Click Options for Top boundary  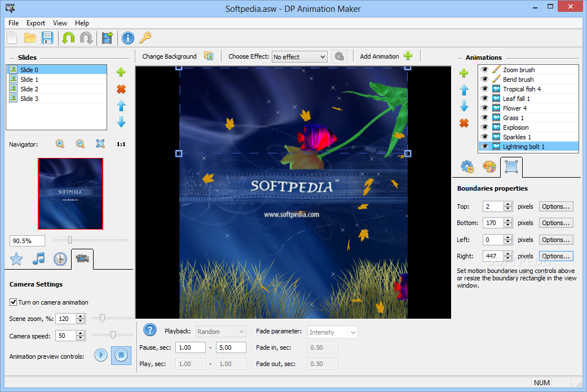tap(556, 206)
